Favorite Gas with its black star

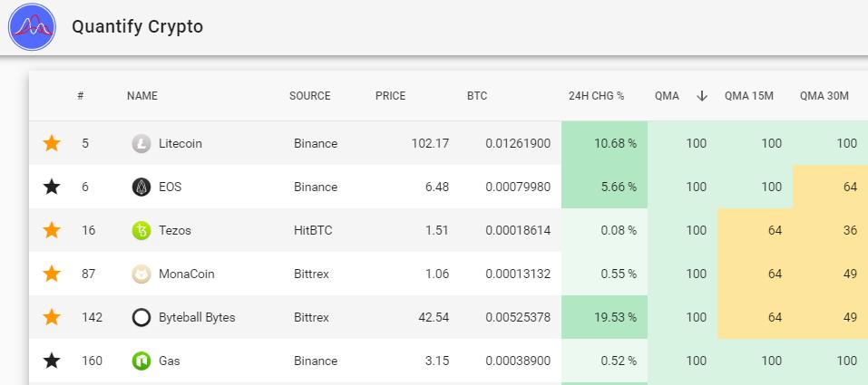coord(52,361)
